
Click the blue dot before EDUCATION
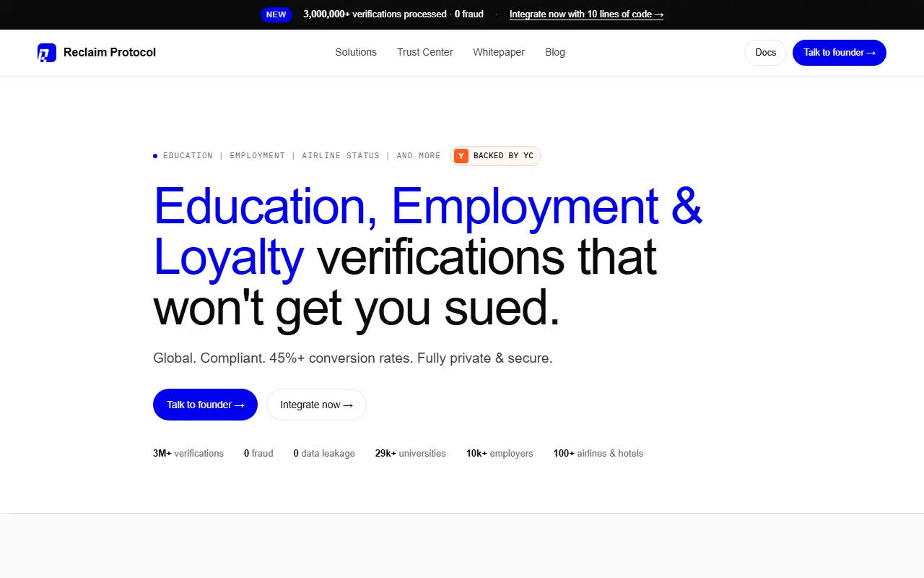tap(155, 156)
